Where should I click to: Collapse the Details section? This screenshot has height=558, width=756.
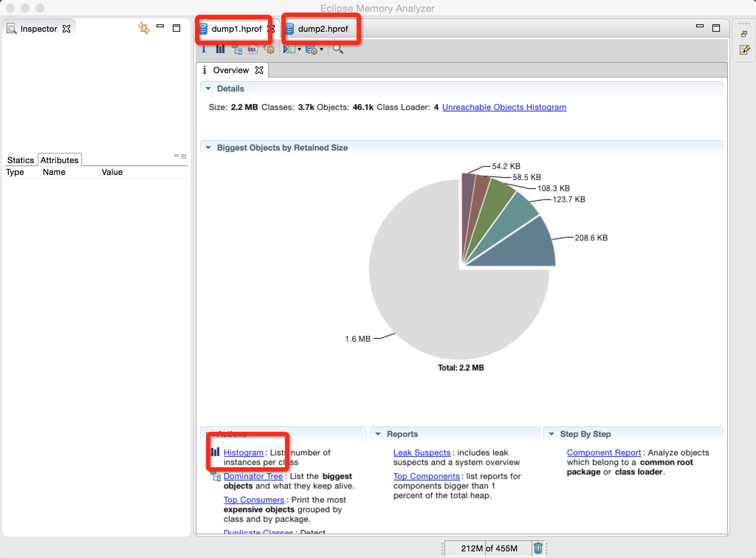tap(208, 89)
